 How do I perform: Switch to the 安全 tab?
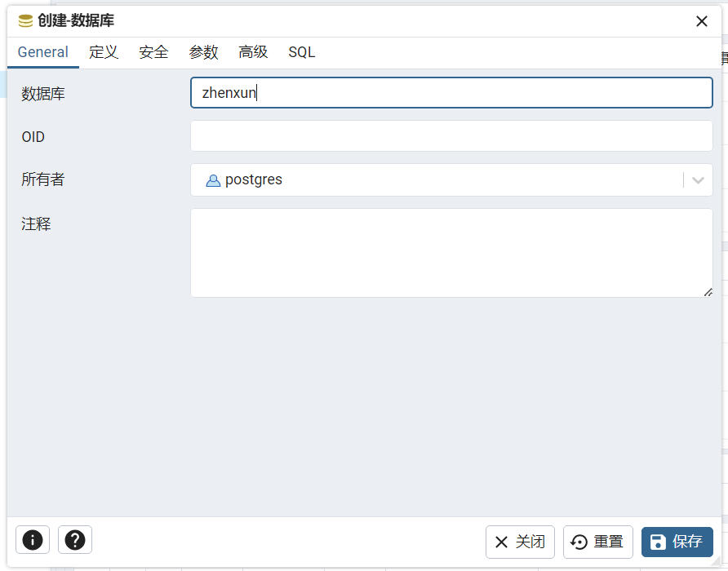click(153, 52)
